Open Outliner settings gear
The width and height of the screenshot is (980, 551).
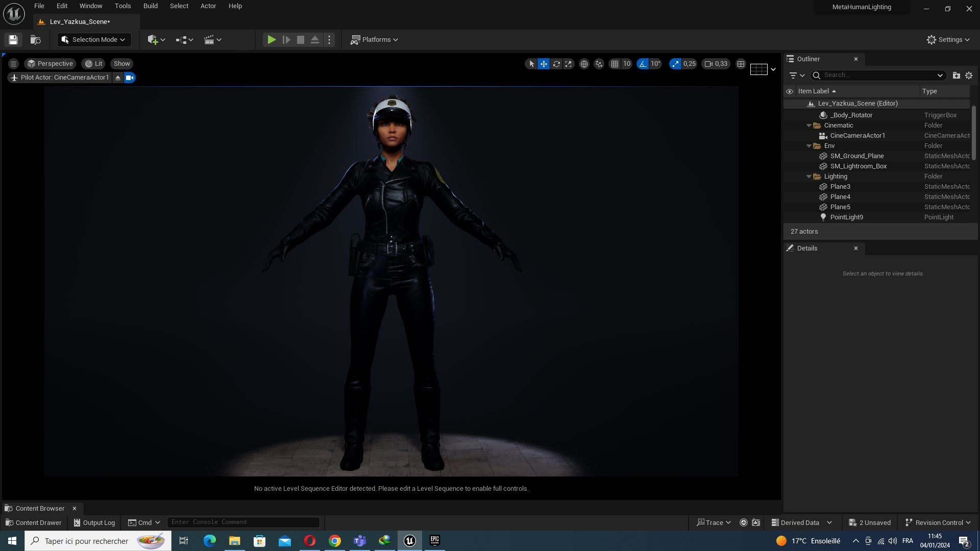[969, 75]
